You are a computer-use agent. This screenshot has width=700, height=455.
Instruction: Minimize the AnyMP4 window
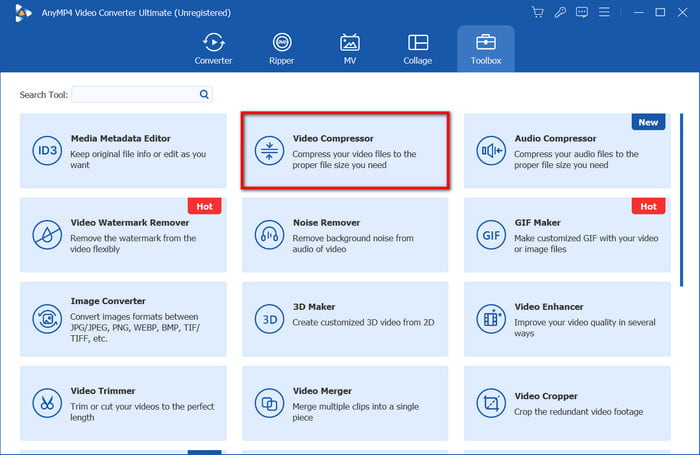coord(639,13)
